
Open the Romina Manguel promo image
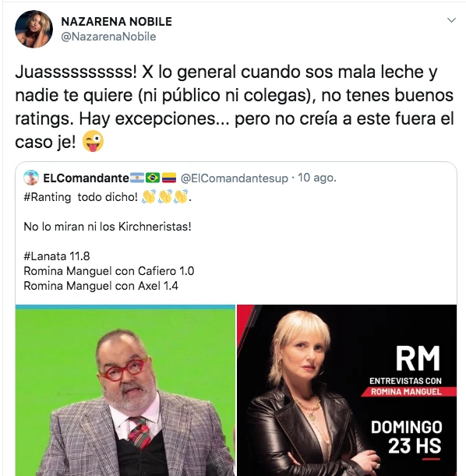(347, 390)
